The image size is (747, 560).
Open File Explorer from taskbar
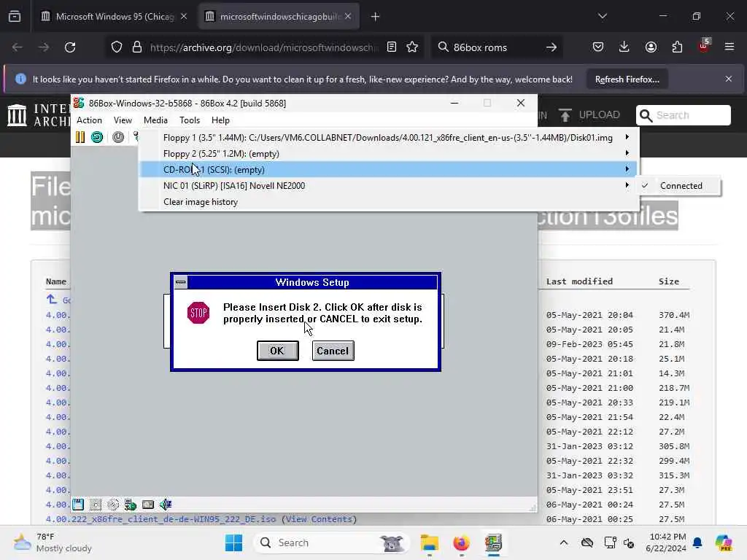click(429, 542)
